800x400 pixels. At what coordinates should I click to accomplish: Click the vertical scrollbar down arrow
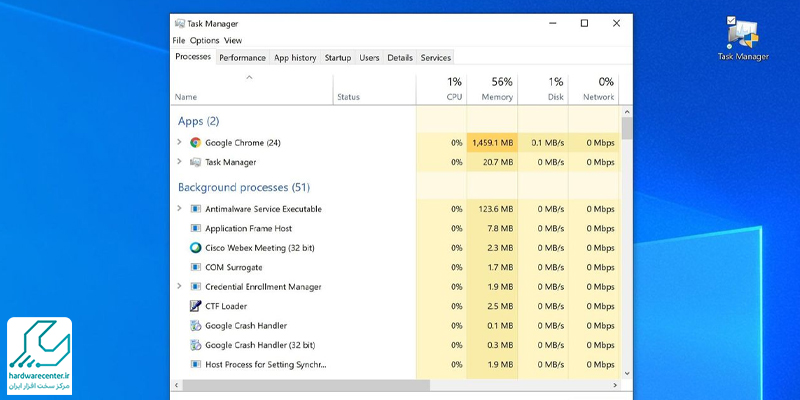pyautogui.click(x=627, y=374)
